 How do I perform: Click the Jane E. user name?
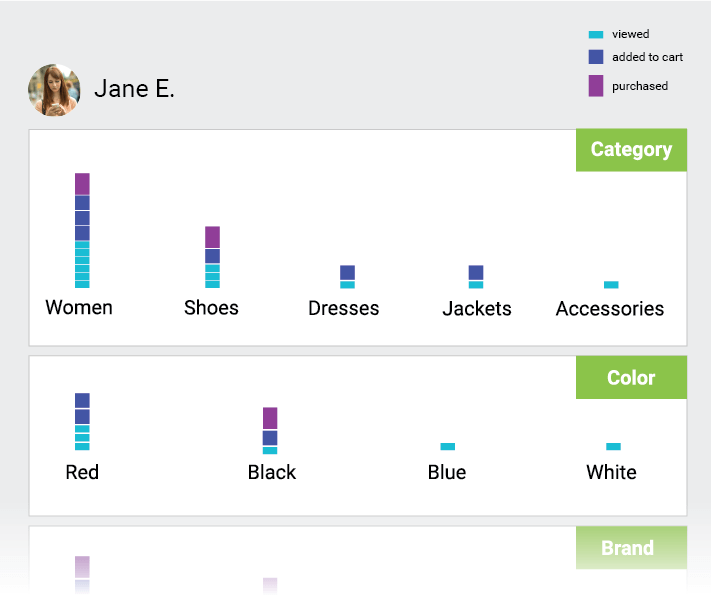(x=134, y=89)
